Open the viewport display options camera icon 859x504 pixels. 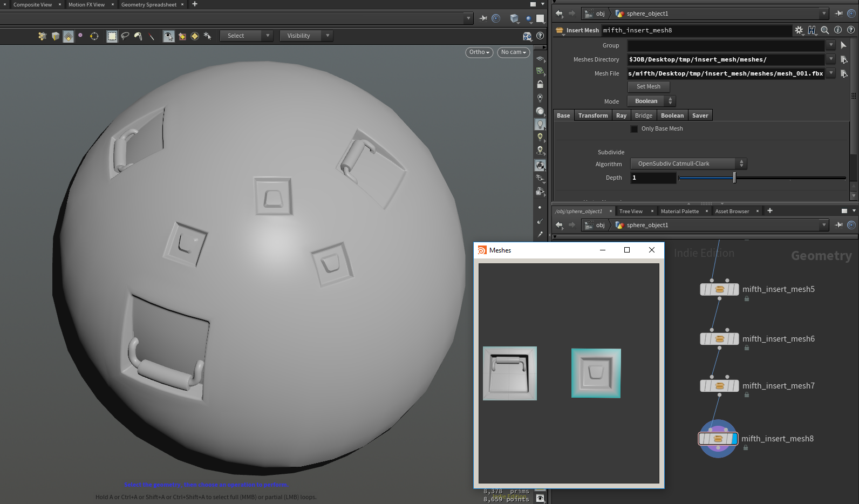(527, 36)
